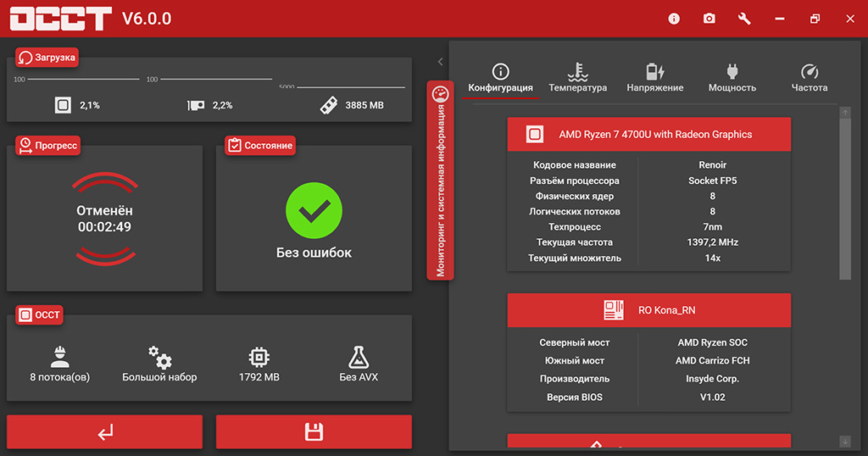Click the return arrow red button
This screenshot has width=868, height=456.
(104, 431)
